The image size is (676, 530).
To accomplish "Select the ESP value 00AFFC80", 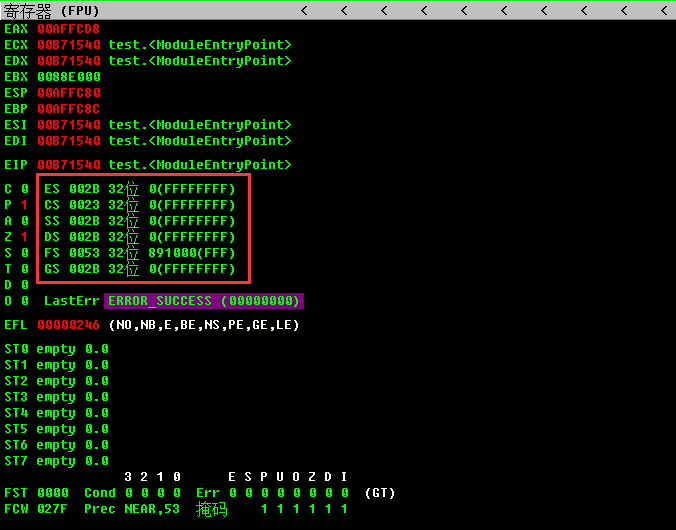I will click(x=69, y=93).
